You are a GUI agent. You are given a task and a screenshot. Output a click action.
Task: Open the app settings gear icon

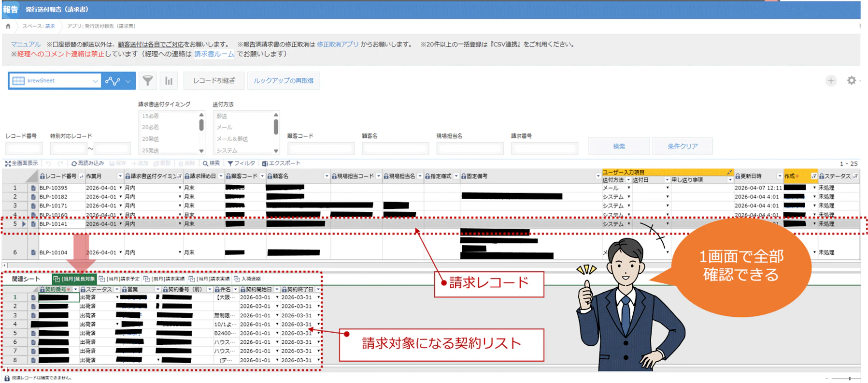tap(852, 81)
